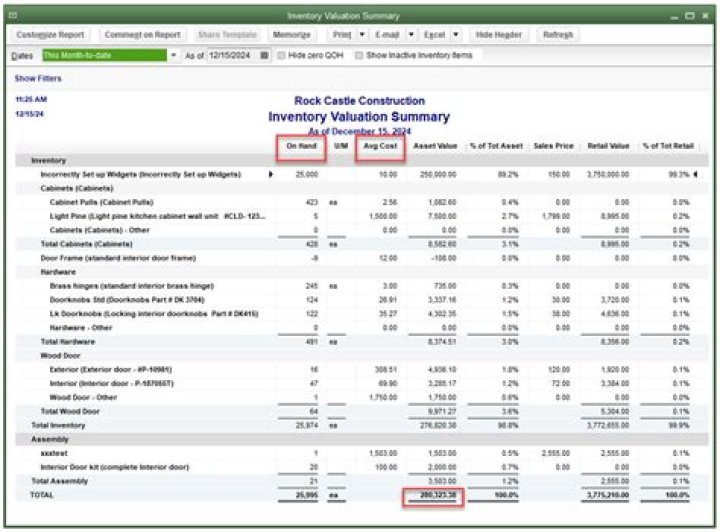Click the left arrow marker after 99.3% value
720x532 pixels.
[696, 174]
